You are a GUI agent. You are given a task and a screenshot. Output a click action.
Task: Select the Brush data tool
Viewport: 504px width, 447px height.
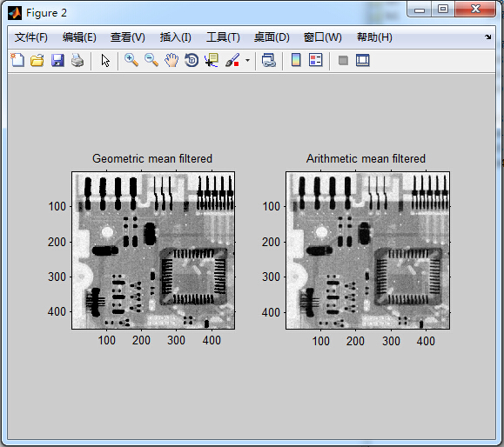pyautogui.click(x=232, y=60)
